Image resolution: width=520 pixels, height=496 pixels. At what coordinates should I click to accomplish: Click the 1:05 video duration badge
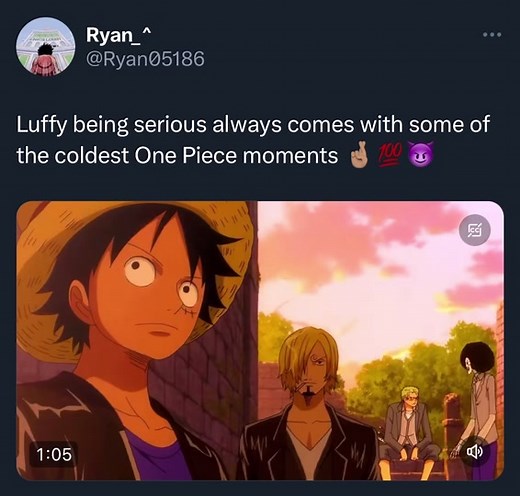(x=54, y=454)
